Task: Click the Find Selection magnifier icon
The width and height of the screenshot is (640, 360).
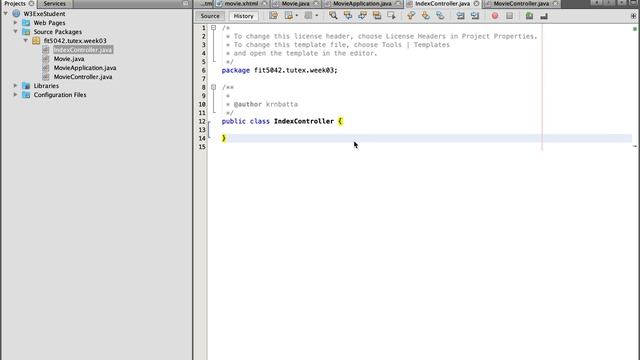Action: 333,16
